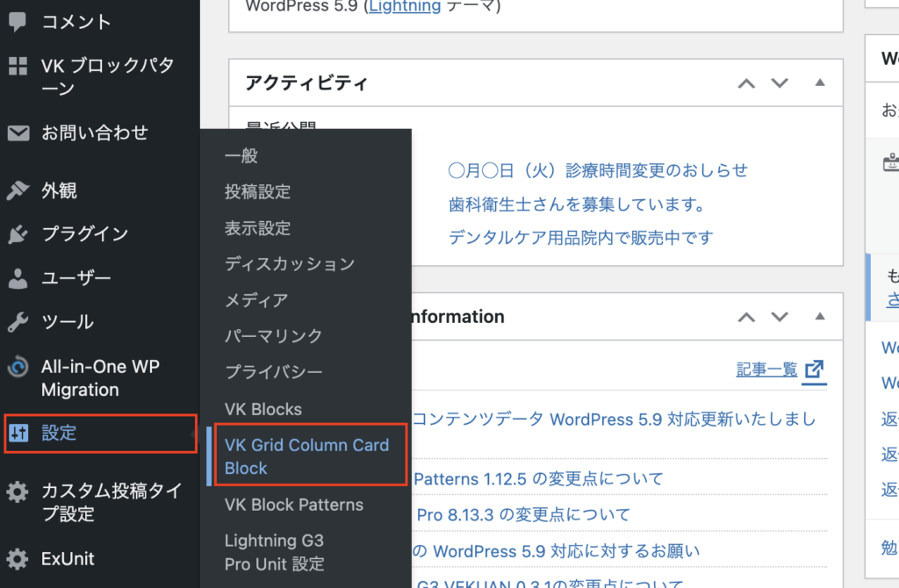Click the 設定 sliders icon

[18, 433]
